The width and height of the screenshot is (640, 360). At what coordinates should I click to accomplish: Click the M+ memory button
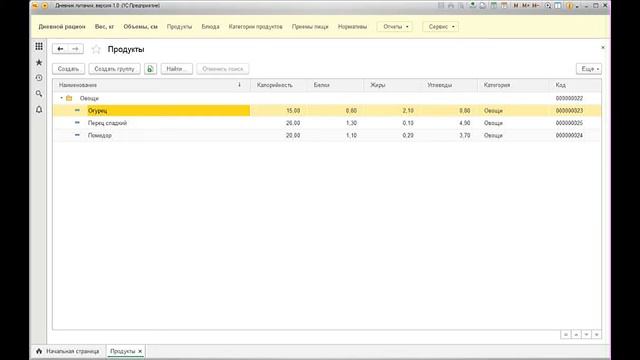coord(526,6)
